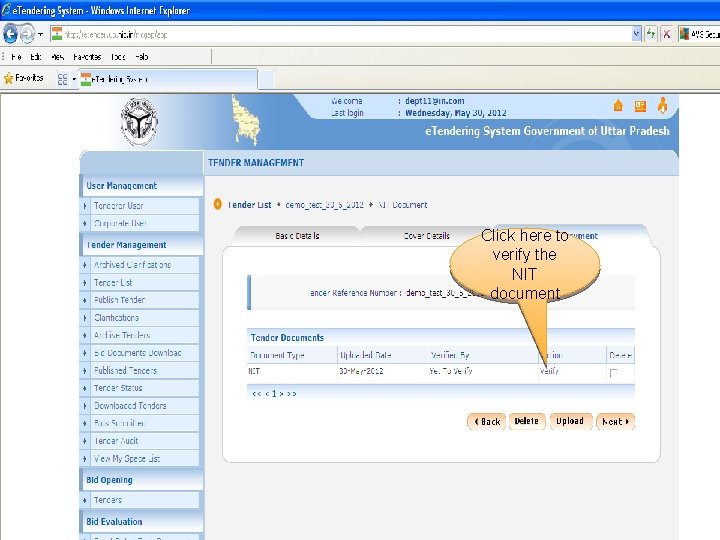Open the Favorites menu
Image resolution: width=720 pixels, height=540 pixels.
pos(87,57)
